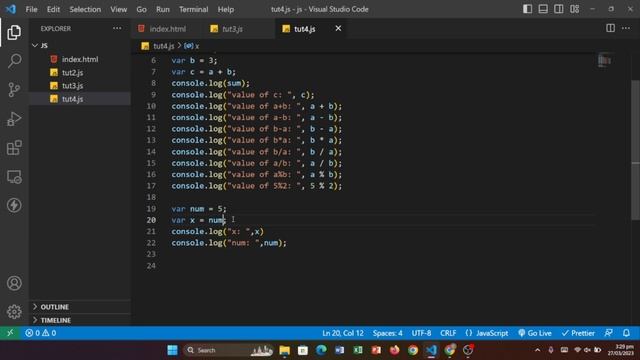Open remote window indicator in status bar

click(x=10, y=333)
